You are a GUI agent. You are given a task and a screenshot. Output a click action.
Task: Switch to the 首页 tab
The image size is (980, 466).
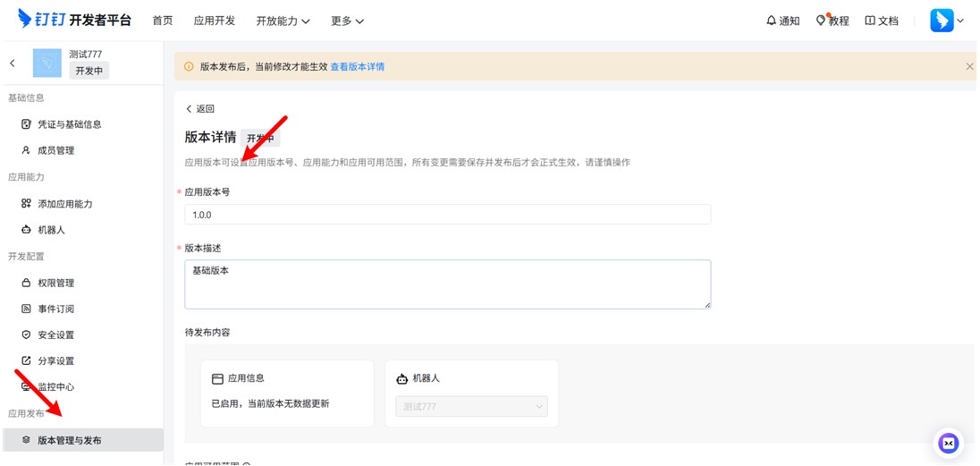tap(163, 21)
